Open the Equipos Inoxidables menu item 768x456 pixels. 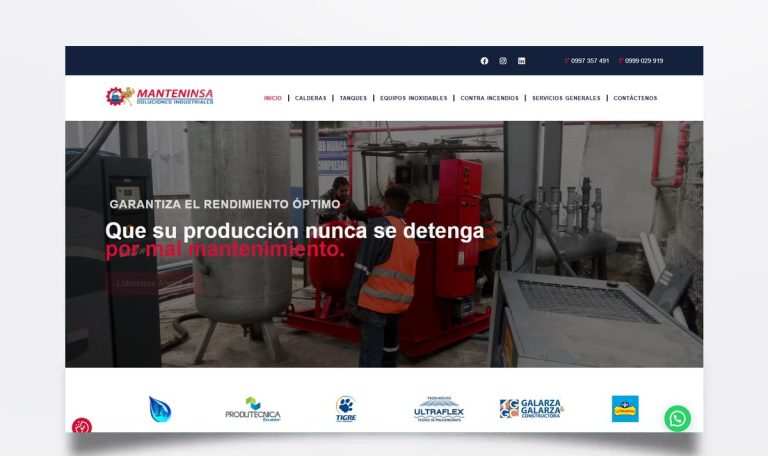click(413, 98)
